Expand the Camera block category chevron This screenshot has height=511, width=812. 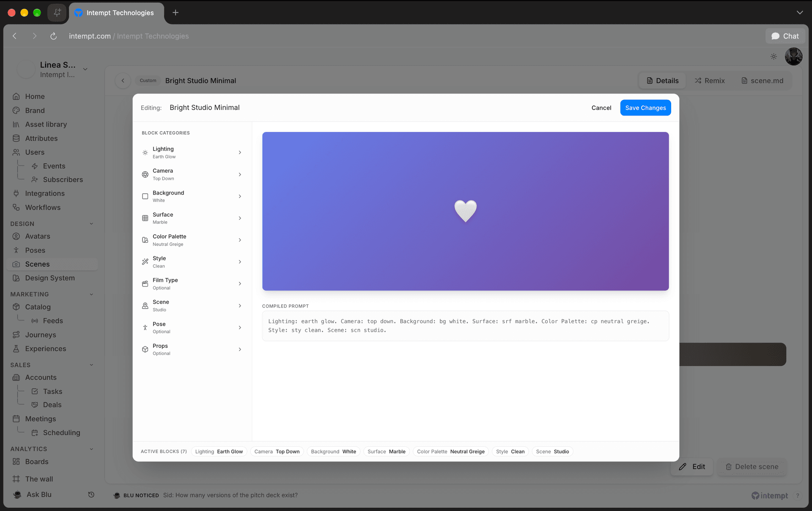click(x=240, y=174)
